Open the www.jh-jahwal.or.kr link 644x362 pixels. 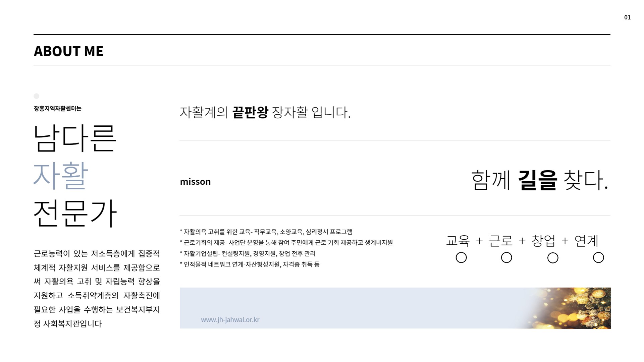[230, 320]
